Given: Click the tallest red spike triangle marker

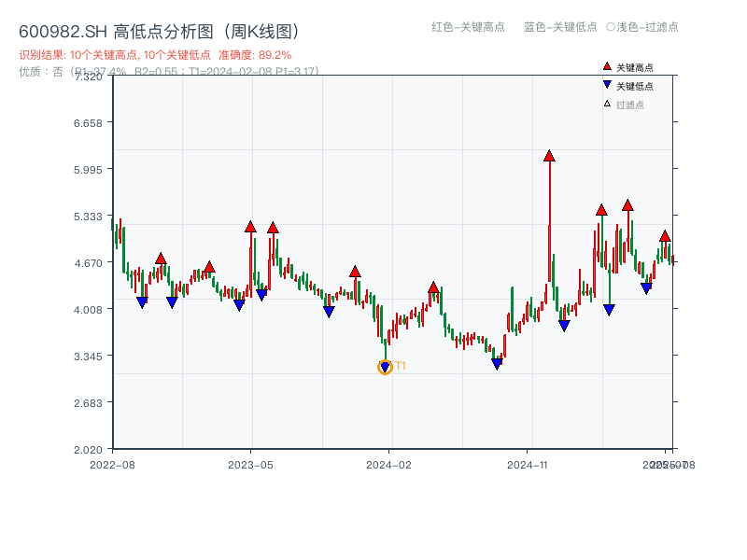Looking at the screenshot, I should [x=550, y=155].
